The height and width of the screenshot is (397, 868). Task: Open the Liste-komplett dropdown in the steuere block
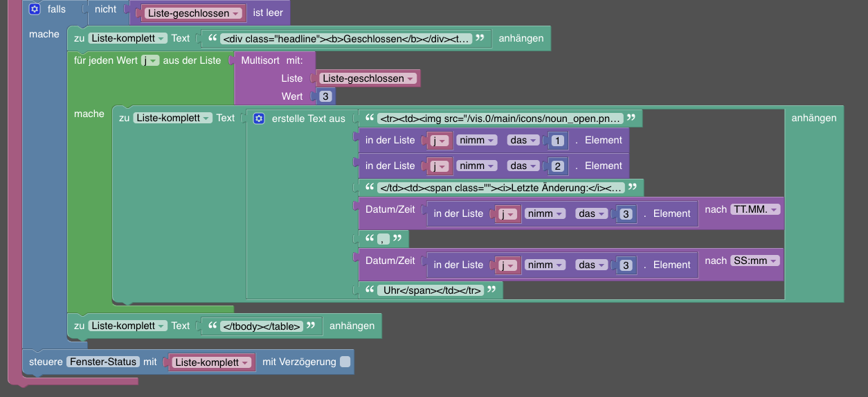coord(211,362)
